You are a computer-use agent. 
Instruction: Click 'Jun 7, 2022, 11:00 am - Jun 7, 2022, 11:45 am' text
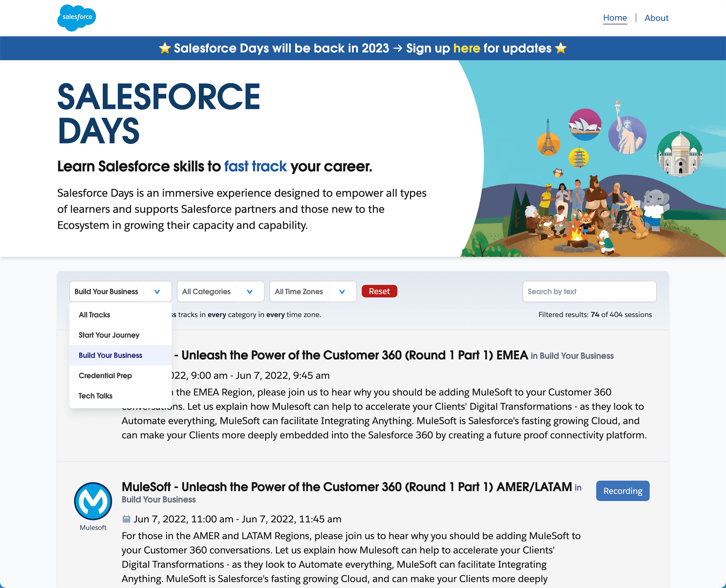(x=237, y=519)
